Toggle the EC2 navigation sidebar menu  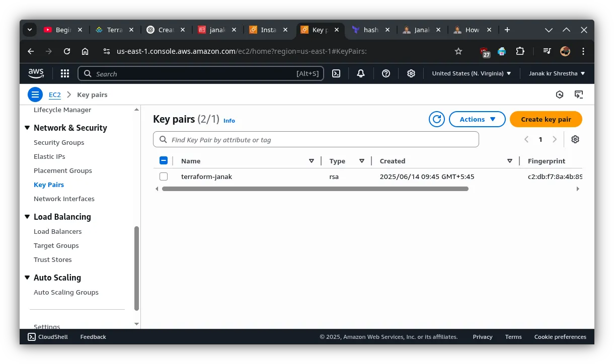pyautogui.click(x=35, y=95)
